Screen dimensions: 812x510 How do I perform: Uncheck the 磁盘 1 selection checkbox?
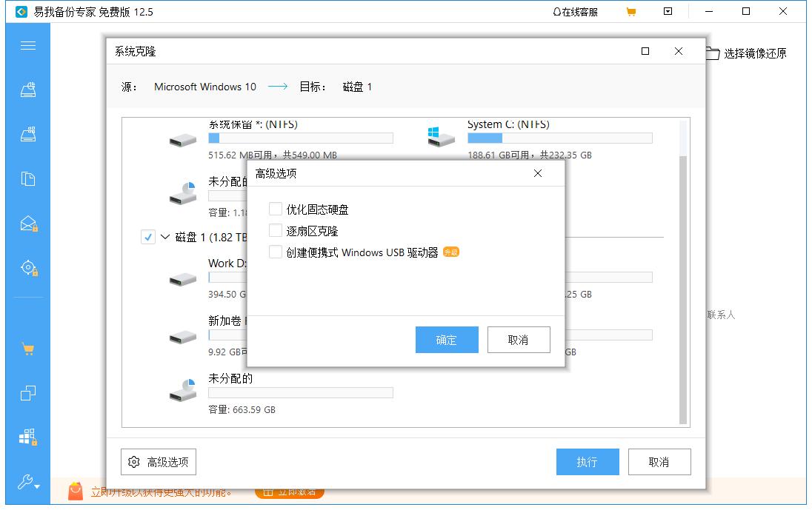click(x=147, y=237)
